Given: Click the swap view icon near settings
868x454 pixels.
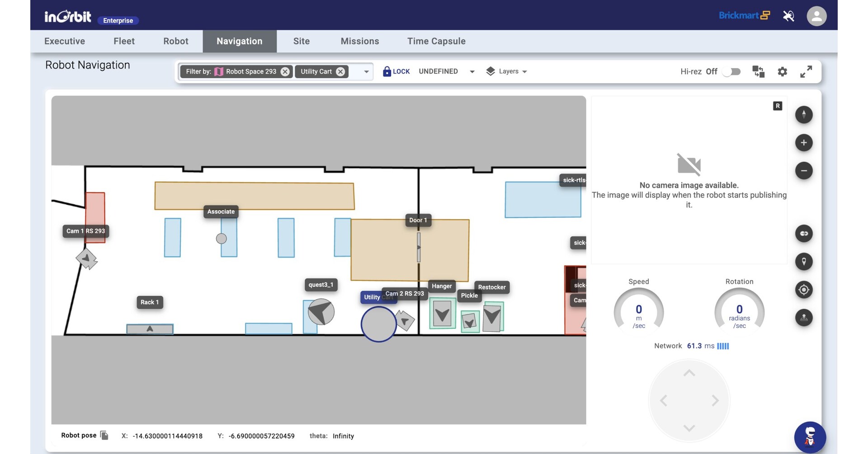Looking at the screenshot, I should point(759,71).
